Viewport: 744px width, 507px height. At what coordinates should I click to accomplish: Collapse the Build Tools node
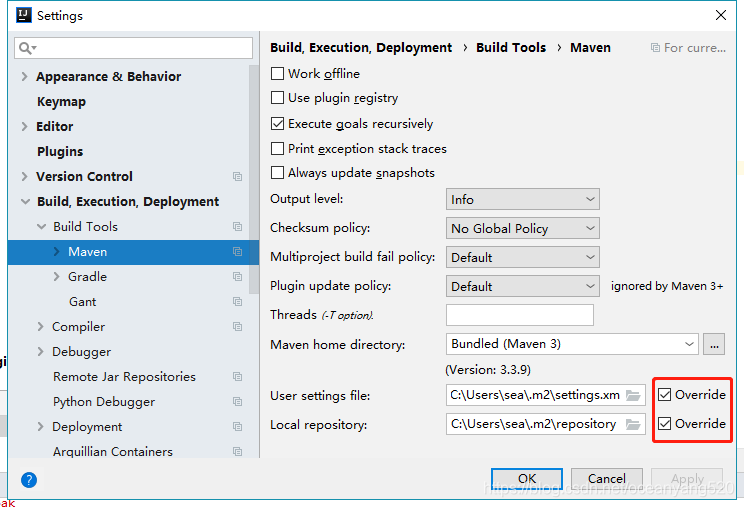pos(42,227)
